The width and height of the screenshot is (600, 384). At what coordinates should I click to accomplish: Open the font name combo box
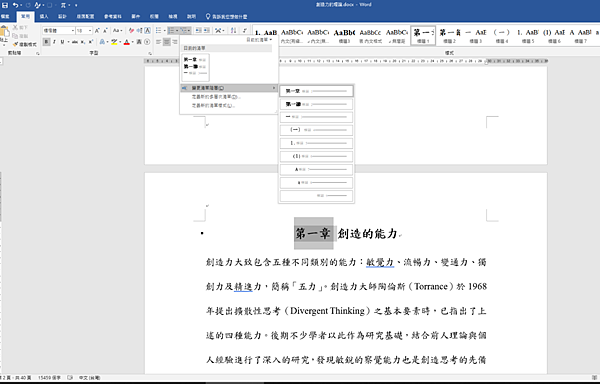pos(59,31)
